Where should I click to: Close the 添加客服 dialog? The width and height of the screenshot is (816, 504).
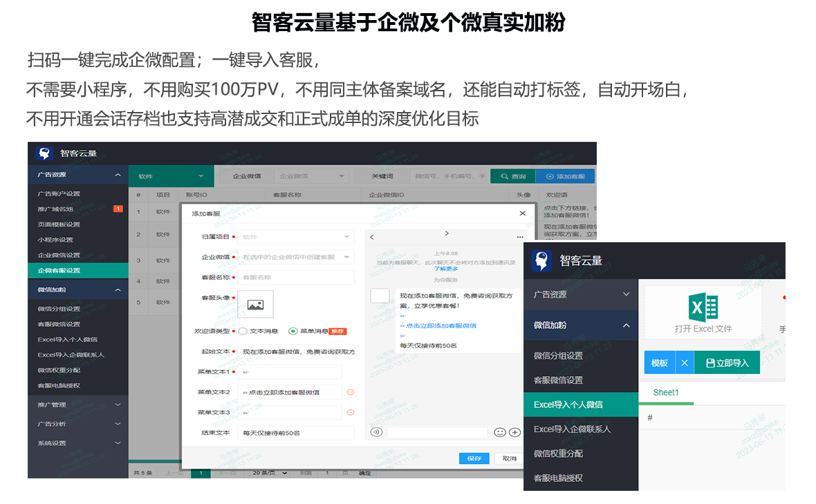pyautogui.click(x=522, y=214)
